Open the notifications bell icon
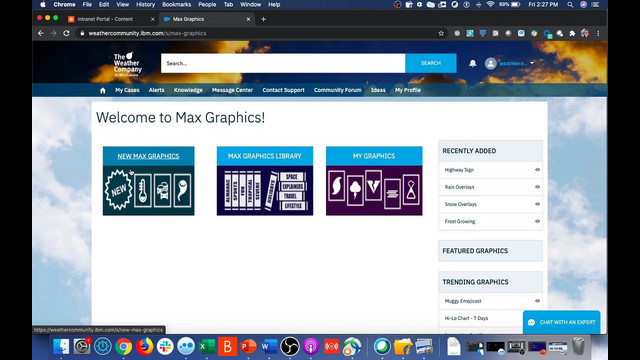 coord(472,63)
